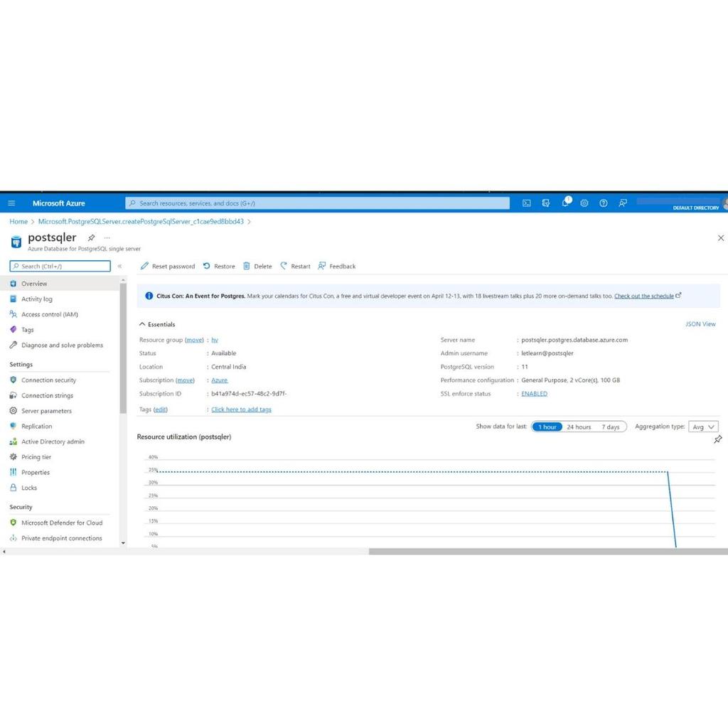728x728 pixels.
Task: Click Home breadcrumb link
Action: 18,222
